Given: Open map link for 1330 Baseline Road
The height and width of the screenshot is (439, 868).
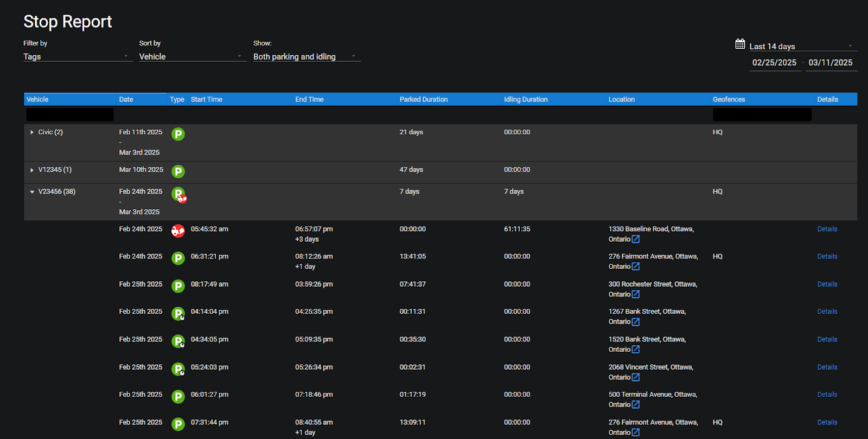Looking at the screenshot, I should point(636,239).
